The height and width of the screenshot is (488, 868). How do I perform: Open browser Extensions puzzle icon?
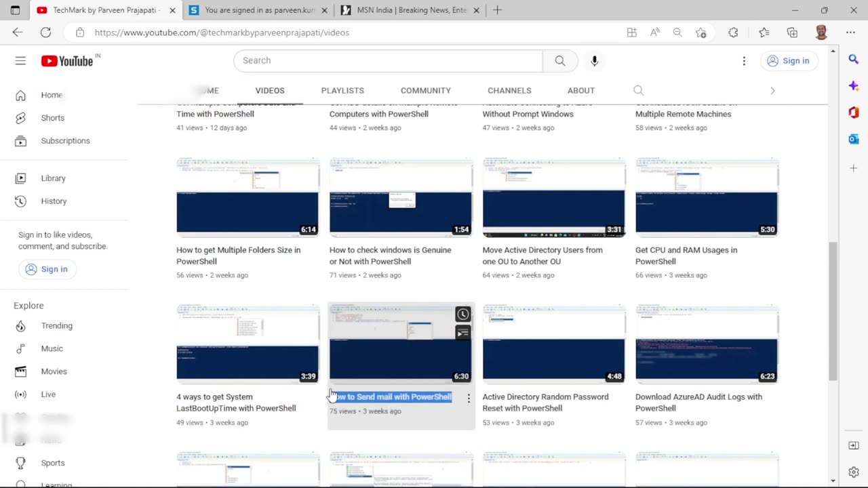pos(733,33)
